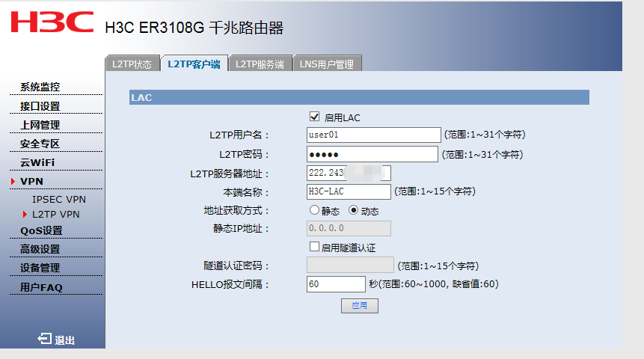Open 高级设置 in the sidebar
This screenshot has width=644, height=359.
40,249
